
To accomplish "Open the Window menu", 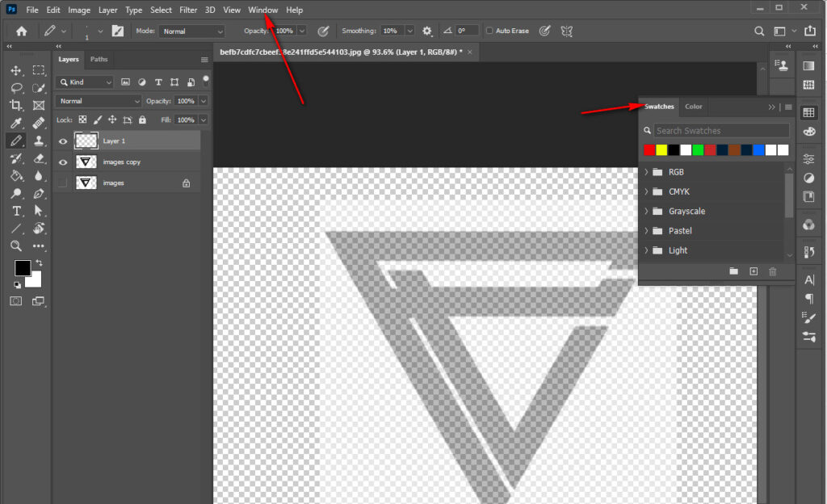I will pos(262,10).
